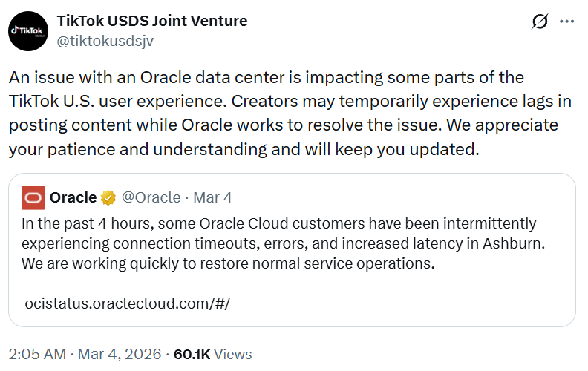Click the @Oracle handle
Image resolution: width=588 pixels, height=371 pixels.
pos(151,197)
